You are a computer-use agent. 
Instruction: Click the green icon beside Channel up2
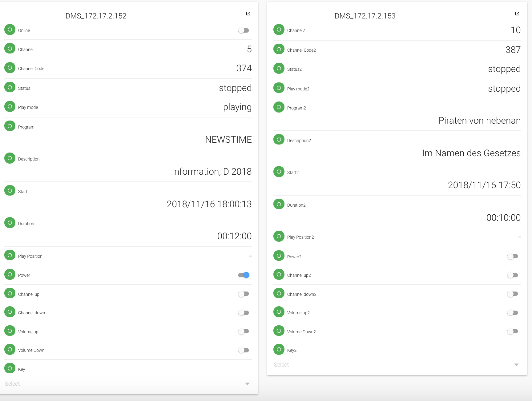[279, 275]
